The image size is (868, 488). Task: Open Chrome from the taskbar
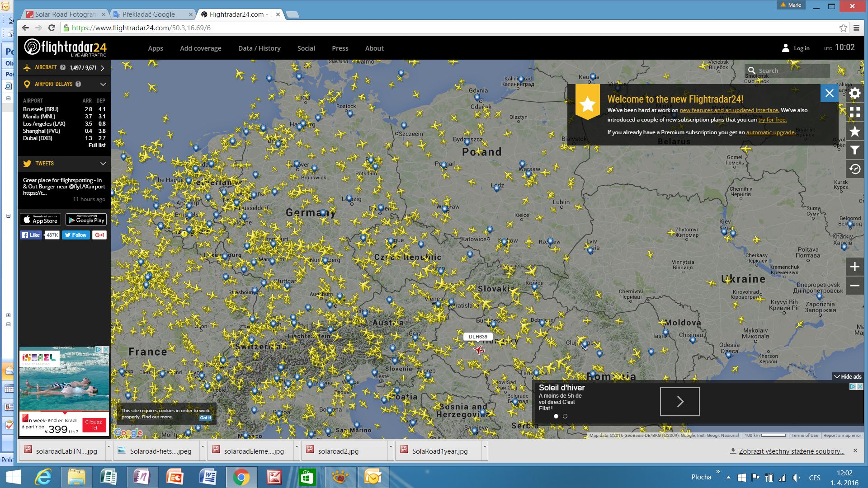point(241,477)
